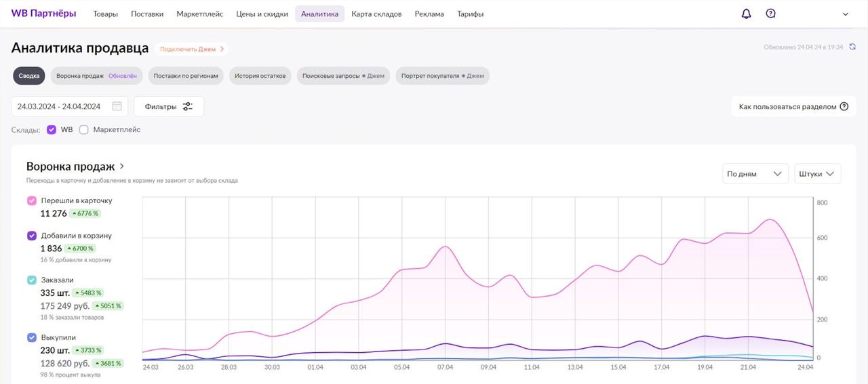Expand the По дням dropdown

(755, 174)
